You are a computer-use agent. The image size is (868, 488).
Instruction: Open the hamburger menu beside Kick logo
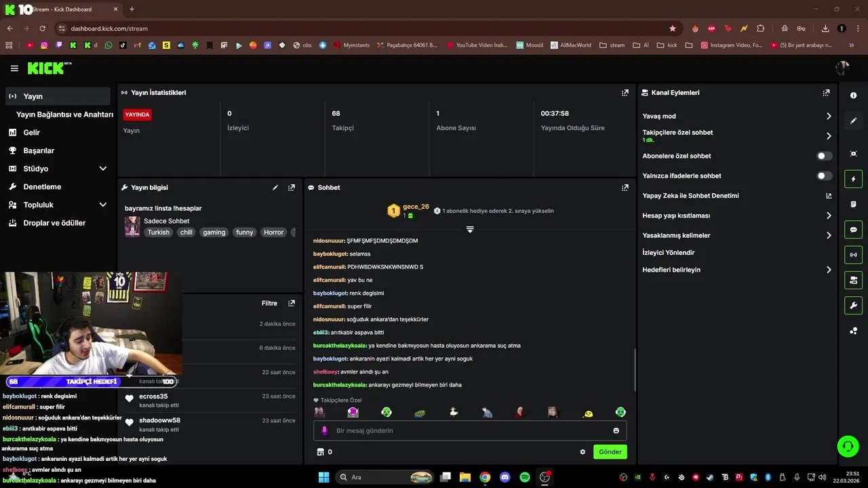14,68
